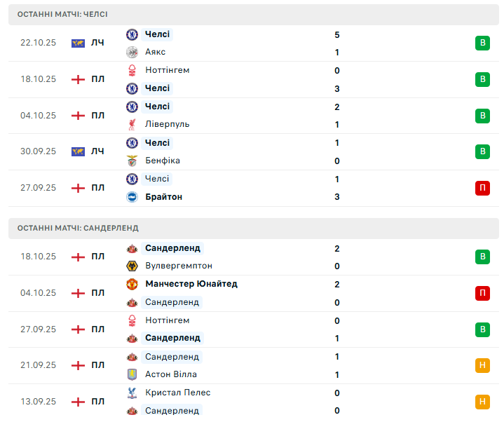
Task: Click the Manchester United crest icon
Action: 132,284
